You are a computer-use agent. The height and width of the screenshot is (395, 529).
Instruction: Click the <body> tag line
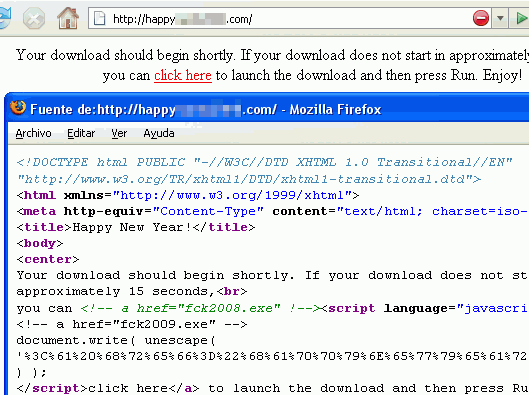click(40, 244)
